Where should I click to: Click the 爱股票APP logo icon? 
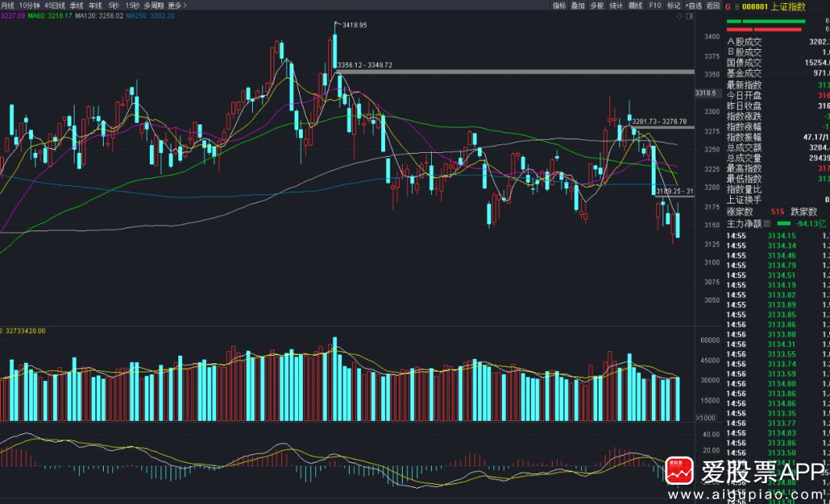[679, 470]
